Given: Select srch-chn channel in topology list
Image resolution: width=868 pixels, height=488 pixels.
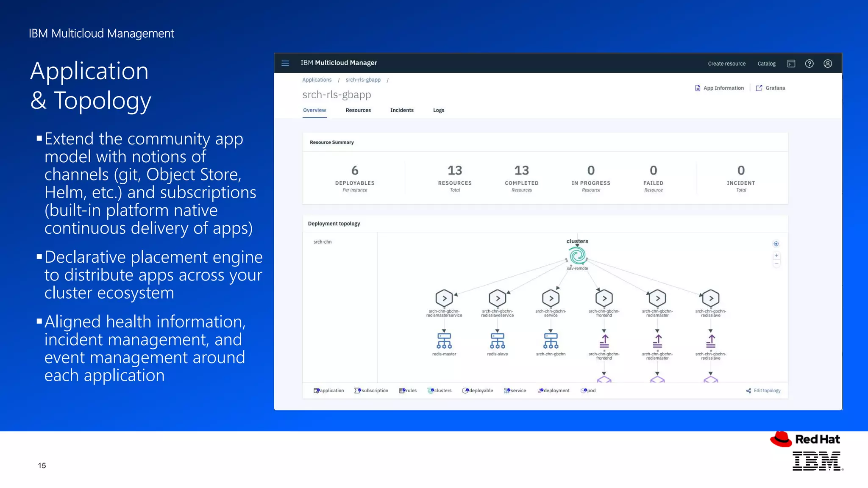Looking at the screenshot, I should 323,242.
